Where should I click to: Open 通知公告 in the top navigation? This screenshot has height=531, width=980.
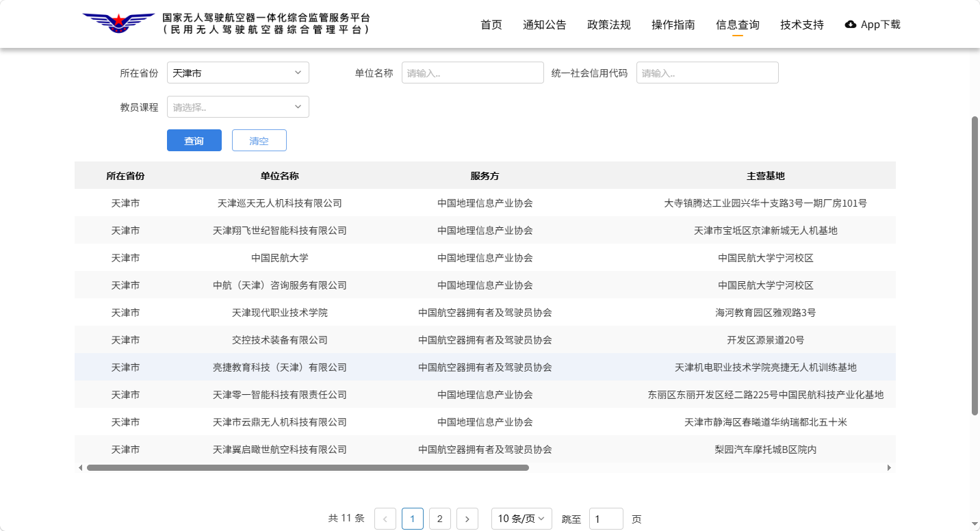pos(545,25)
